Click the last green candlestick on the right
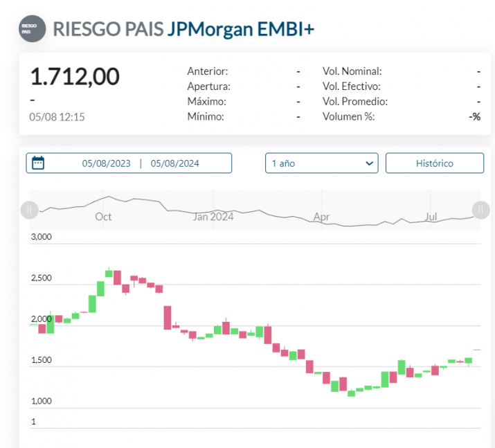Image resolution: width=495 pixels, height=448 pixels. coord(469,360)
